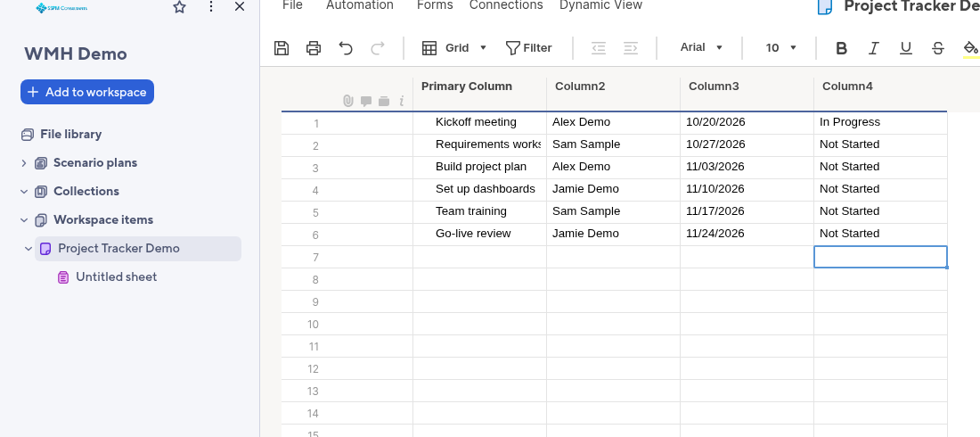Screen dimensions: 980x437
Task: Select the Kickoff meeting cell
Action: tap(480, 123)
